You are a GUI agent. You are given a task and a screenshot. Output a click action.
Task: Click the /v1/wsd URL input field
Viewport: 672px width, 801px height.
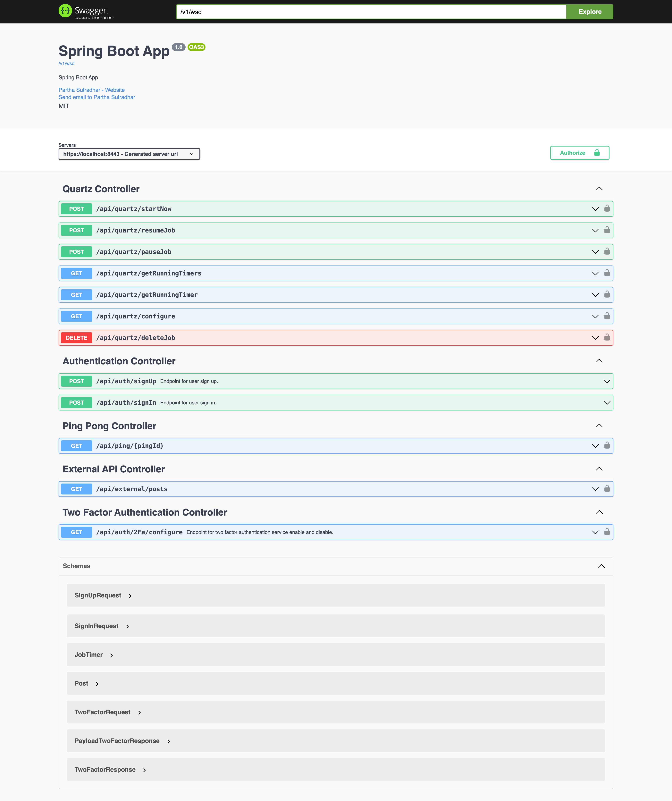click(x=371, y=12)
